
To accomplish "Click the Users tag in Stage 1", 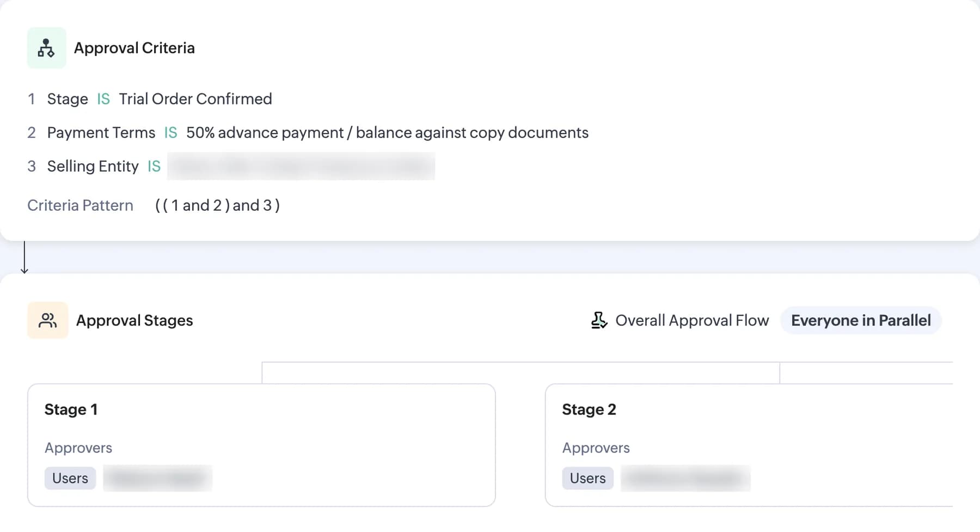I will tap(70, 478).
